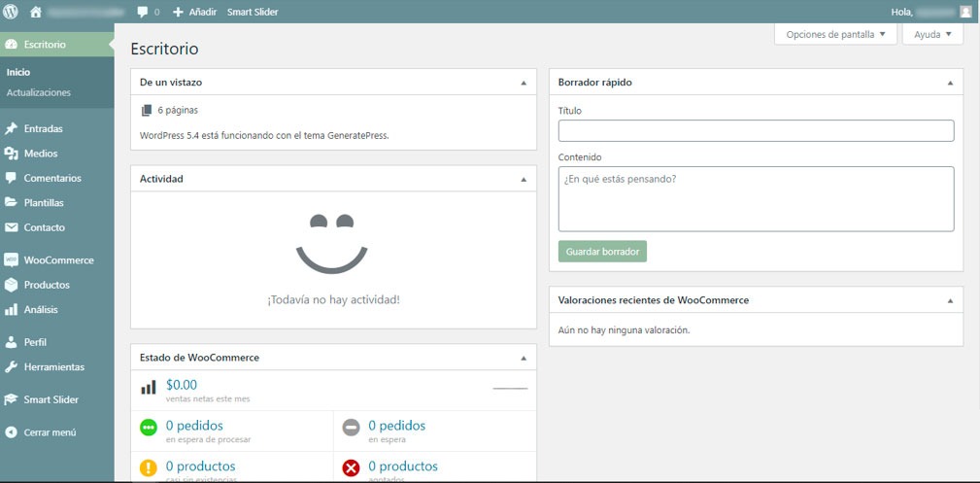Open site home icon in admin bar
The height and width of the screenshot is (483, 980).
point(36,12)
